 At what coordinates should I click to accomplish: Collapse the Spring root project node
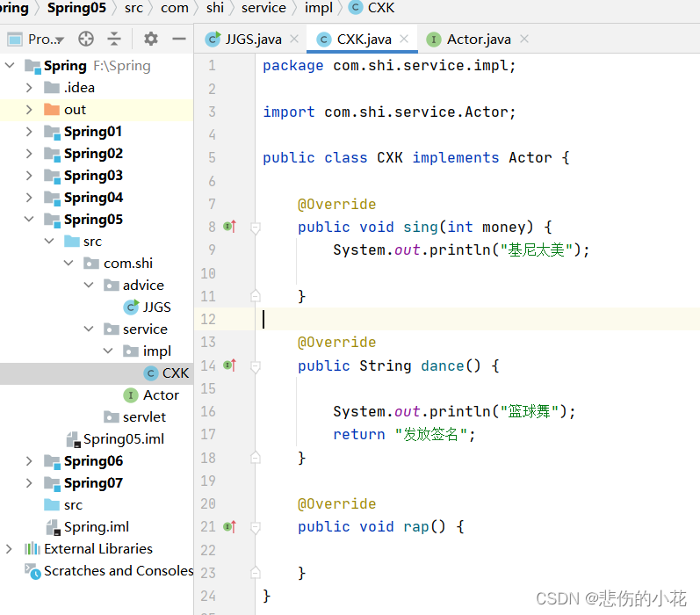click(10, 66)
